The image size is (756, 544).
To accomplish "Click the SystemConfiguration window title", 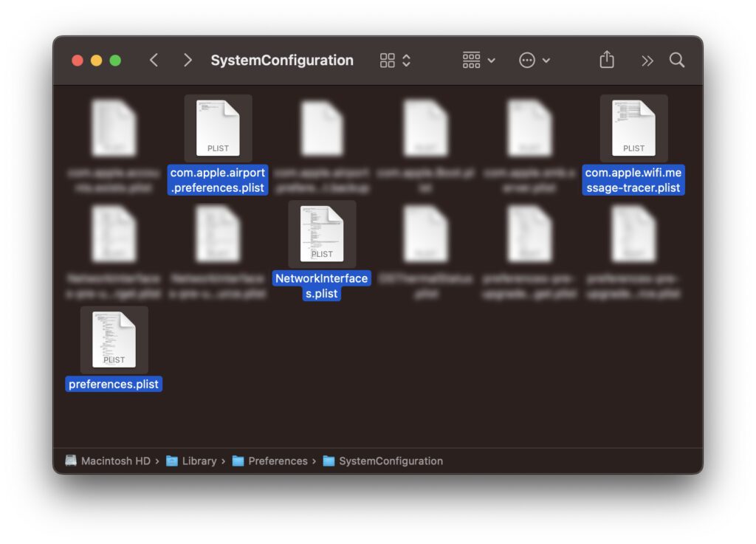I will [x=282, y=61].
